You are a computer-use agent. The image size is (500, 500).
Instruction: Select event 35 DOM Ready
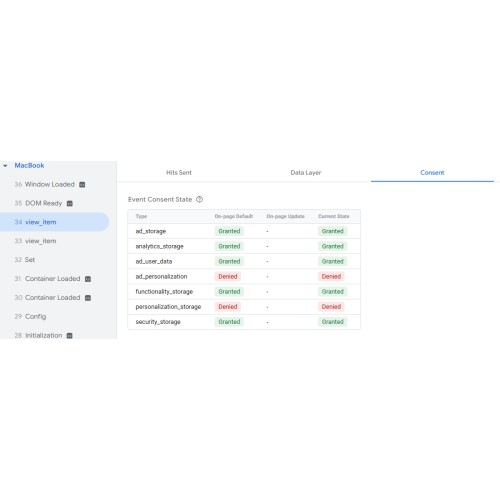tap(38, 203)
